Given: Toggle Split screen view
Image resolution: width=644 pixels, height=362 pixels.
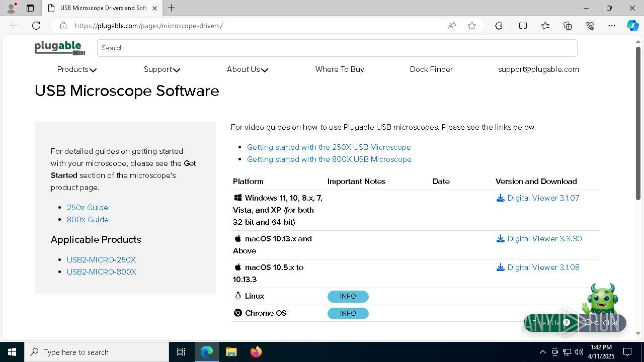Looking at the screenshot, I should point(523,26).
